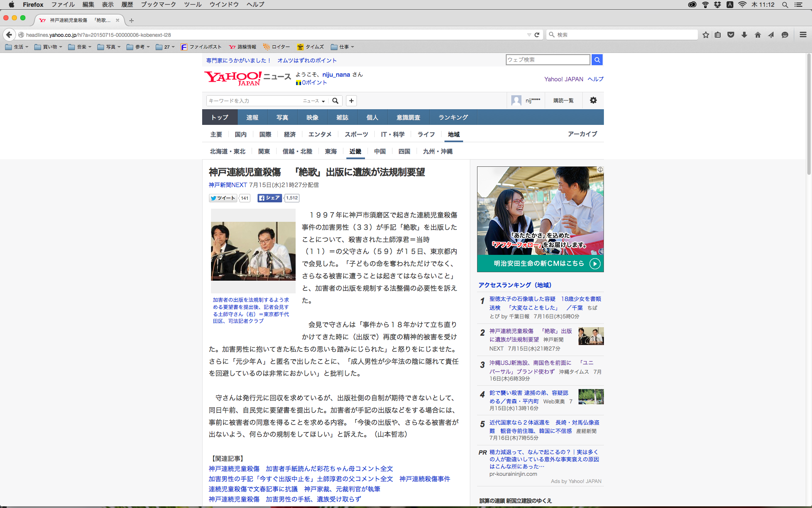The image size is (812, 508).
Task: Switch to the ランキング tab
Action: pos(453,117)
